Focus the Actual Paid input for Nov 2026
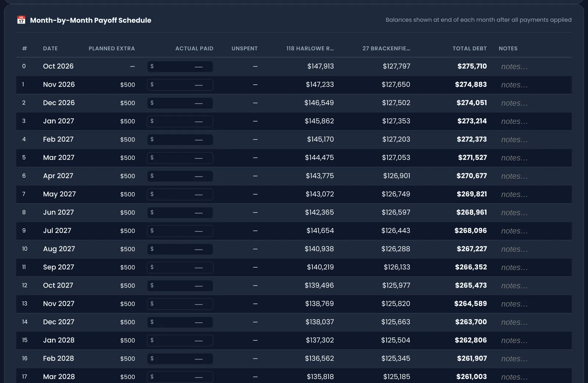 tap(180, 85)
